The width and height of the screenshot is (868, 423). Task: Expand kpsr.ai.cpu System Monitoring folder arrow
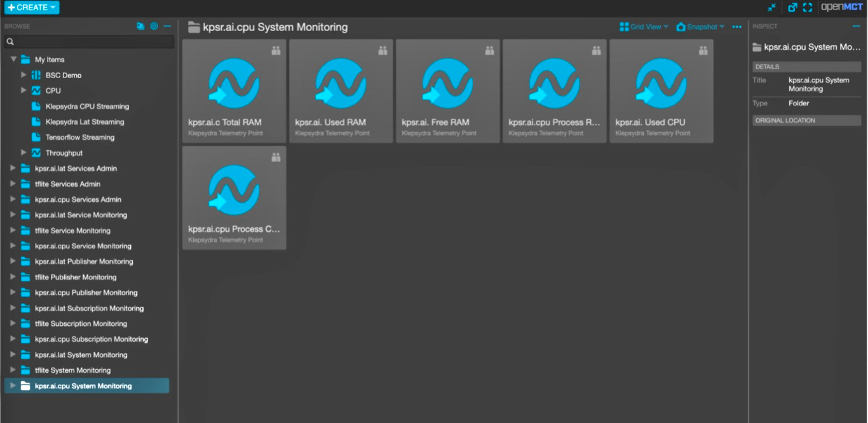(x=13, y=386)
